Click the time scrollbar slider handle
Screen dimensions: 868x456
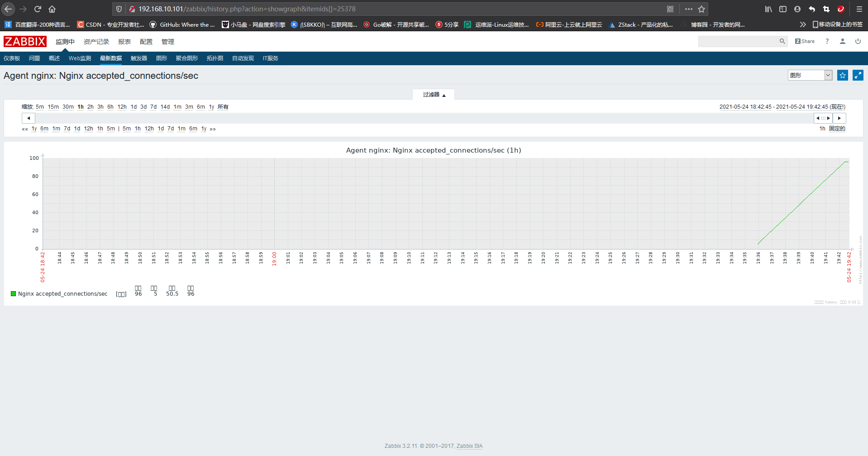[823, 118]
